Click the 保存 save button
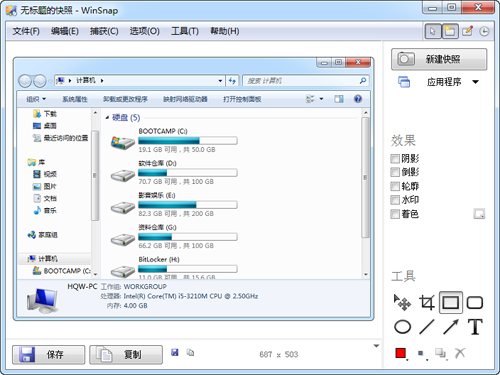 point(49,354)
